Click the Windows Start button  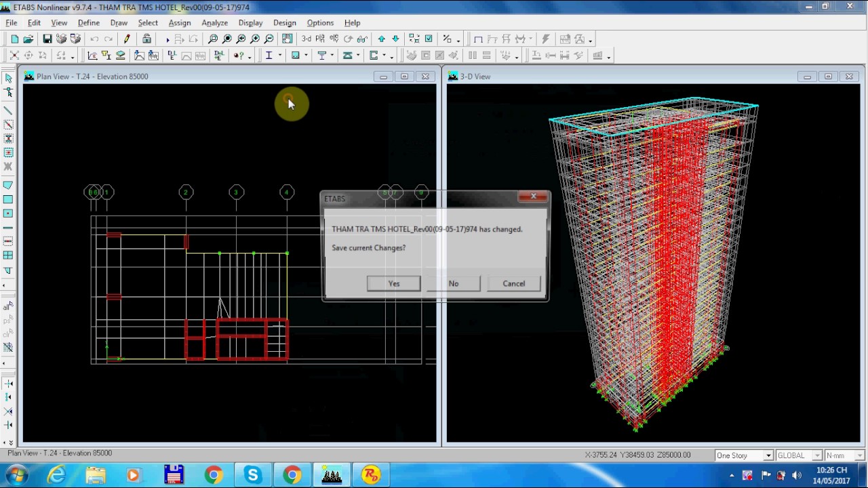point(16,474)
